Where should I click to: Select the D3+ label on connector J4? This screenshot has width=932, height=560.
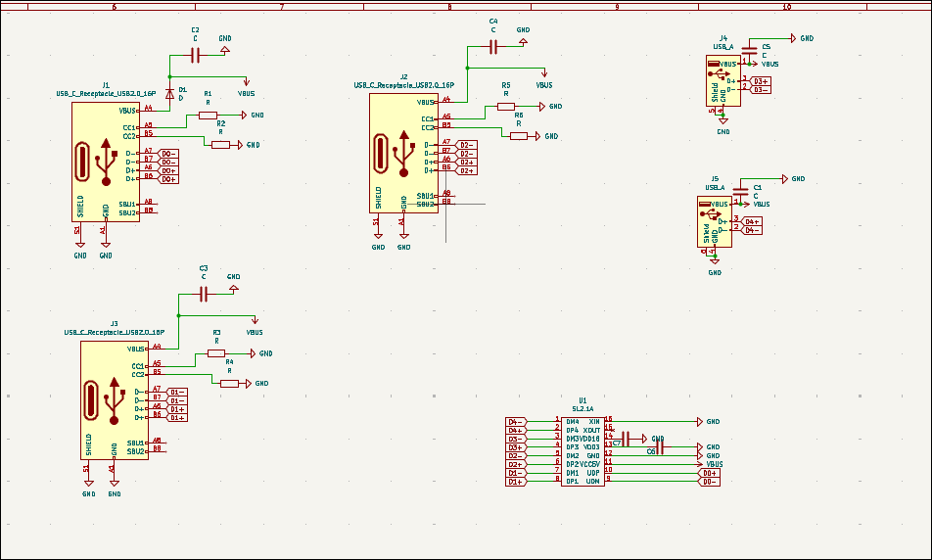(x=761, y=80)
